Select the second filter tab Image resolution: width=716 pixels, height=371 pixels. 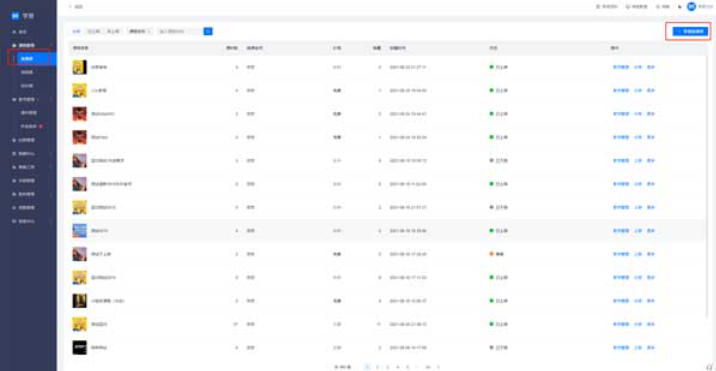coord(94,31)
